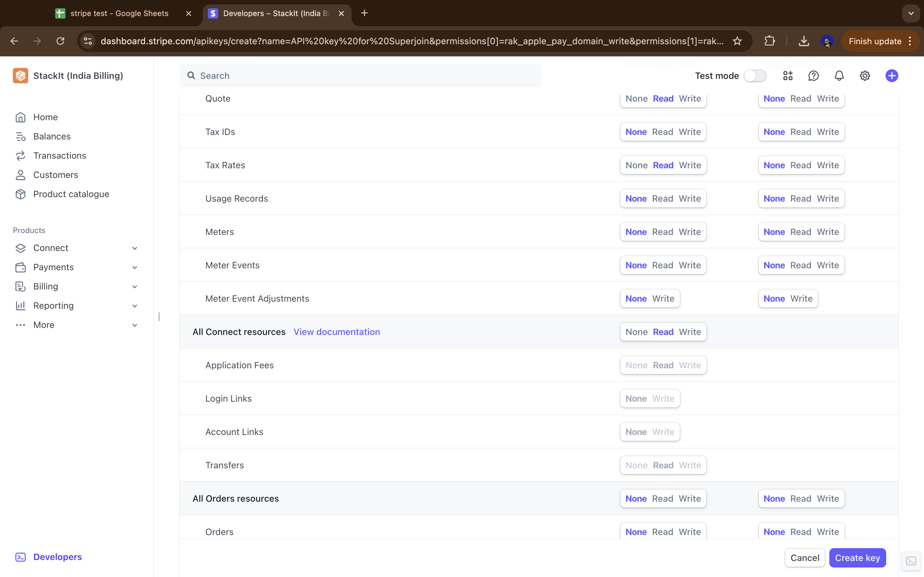924x577 pixels.
Task: Open the apps grid icon
Action: pyautogui.click(x=788, y=76)
